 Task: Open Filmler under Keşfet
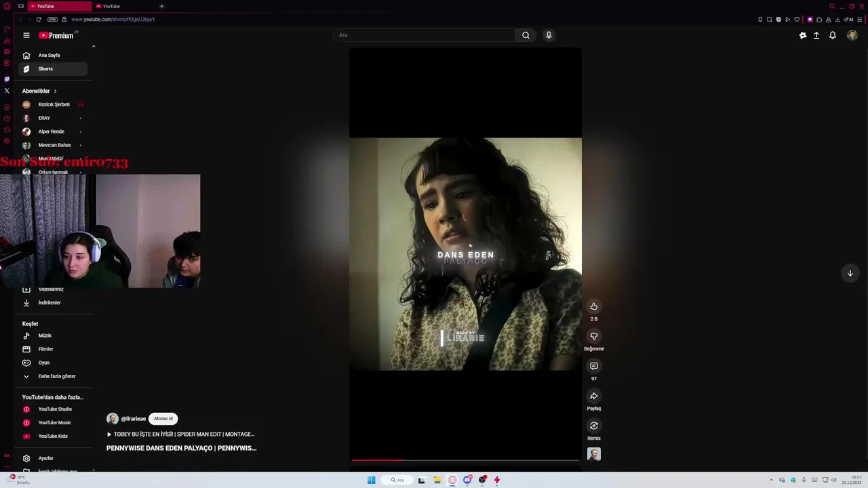52,349
